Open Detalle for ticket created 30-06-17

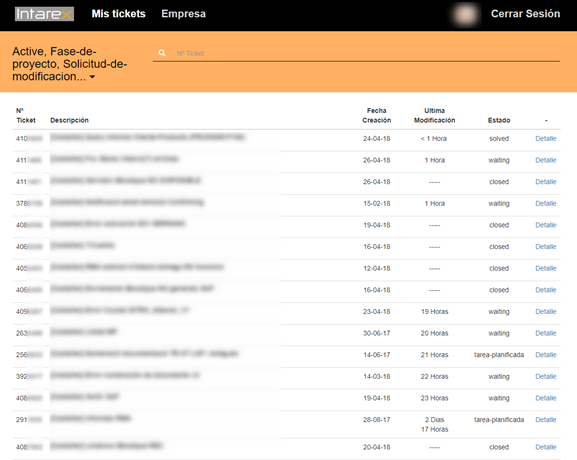545,333
